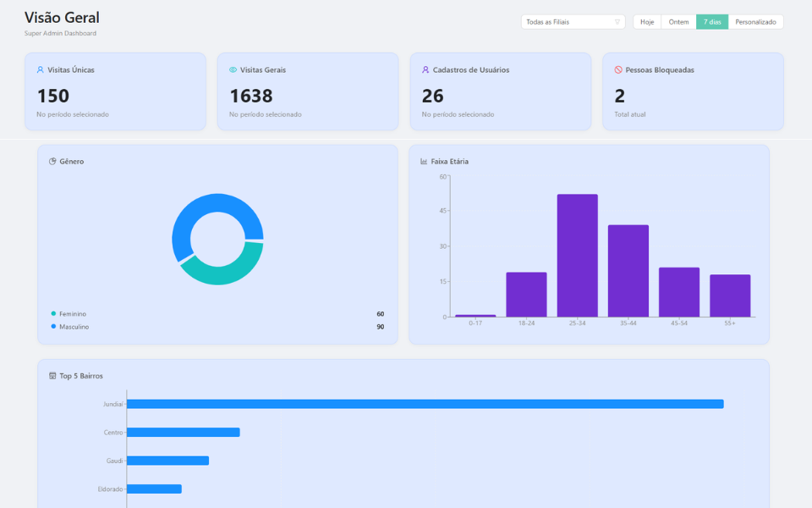Click the dropdown arrow icon in Todas as Filiais
This screenshot has height=508, width=812.
point(616,21)
